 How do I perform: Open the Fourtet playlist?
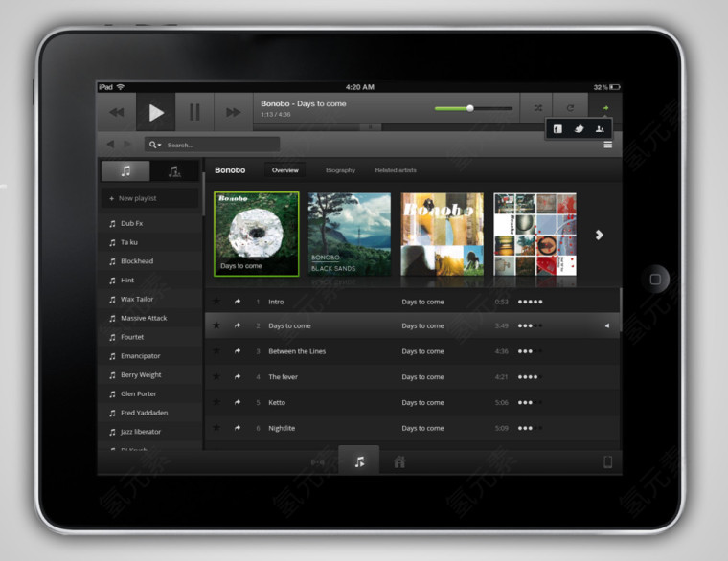[x=149, y=337]
